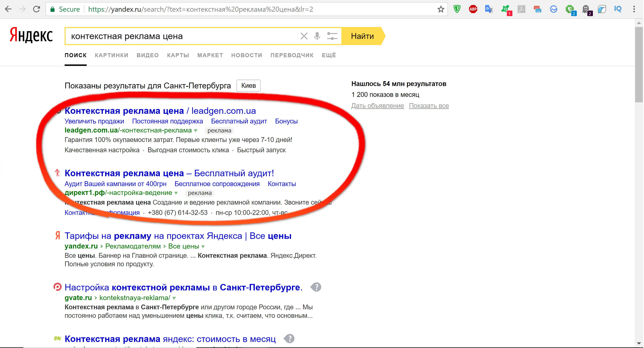644x348 pixels.
Task: Open the IQ extension icon
Action: [618, 9]
